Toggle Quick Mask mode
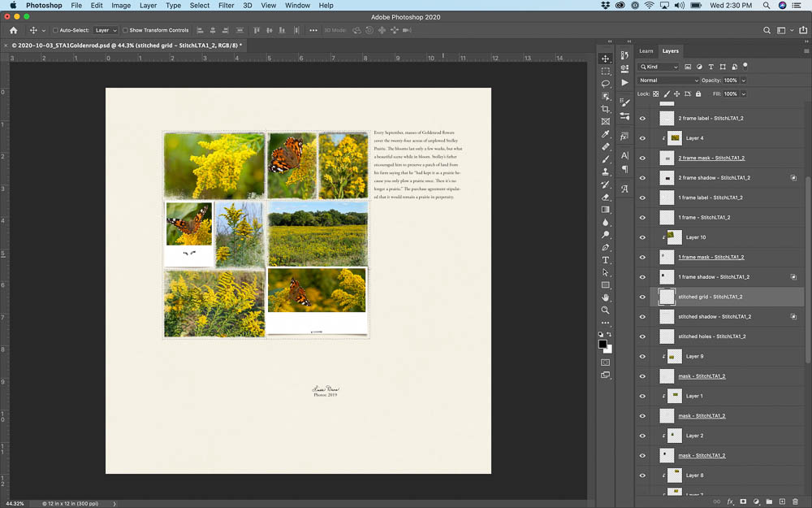812x508 pixels. pyautogui.click(x=605, y=363)
